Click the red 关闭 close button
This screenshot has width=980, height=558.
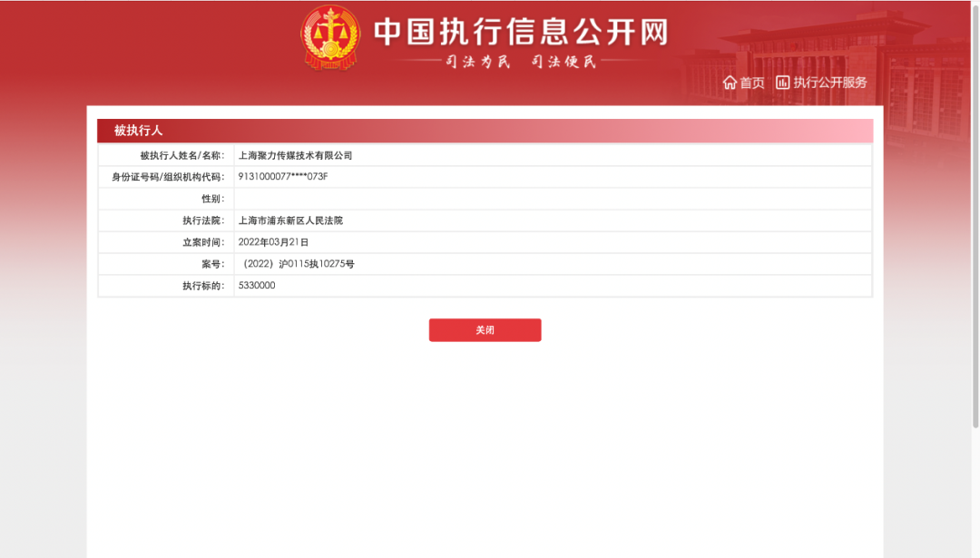(485, 330)
